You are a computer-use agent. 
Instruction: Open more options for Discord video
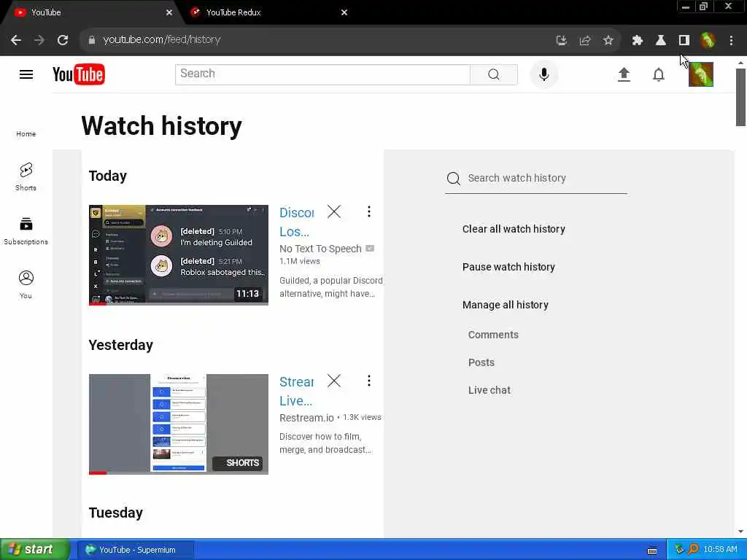368,211
